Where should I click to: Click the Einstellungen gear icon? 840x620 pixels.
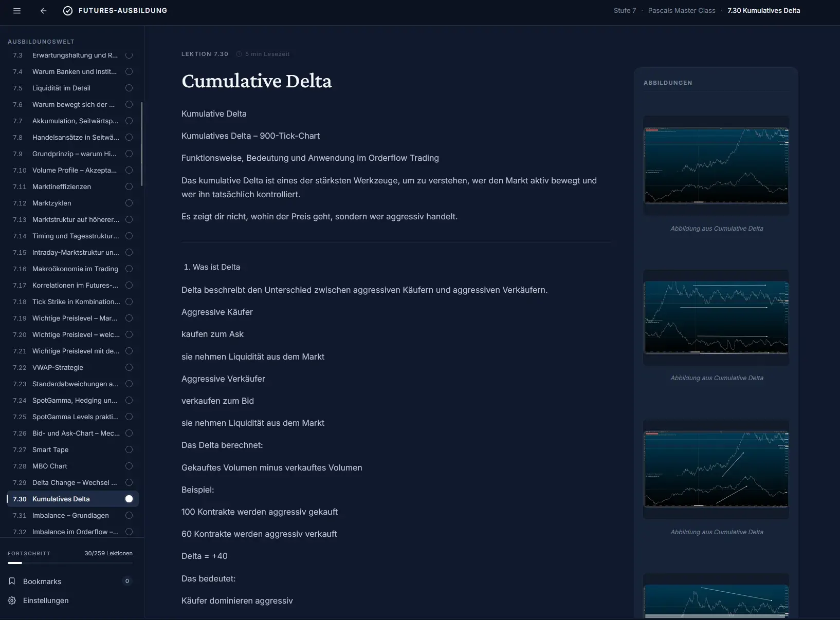point(12,600)
